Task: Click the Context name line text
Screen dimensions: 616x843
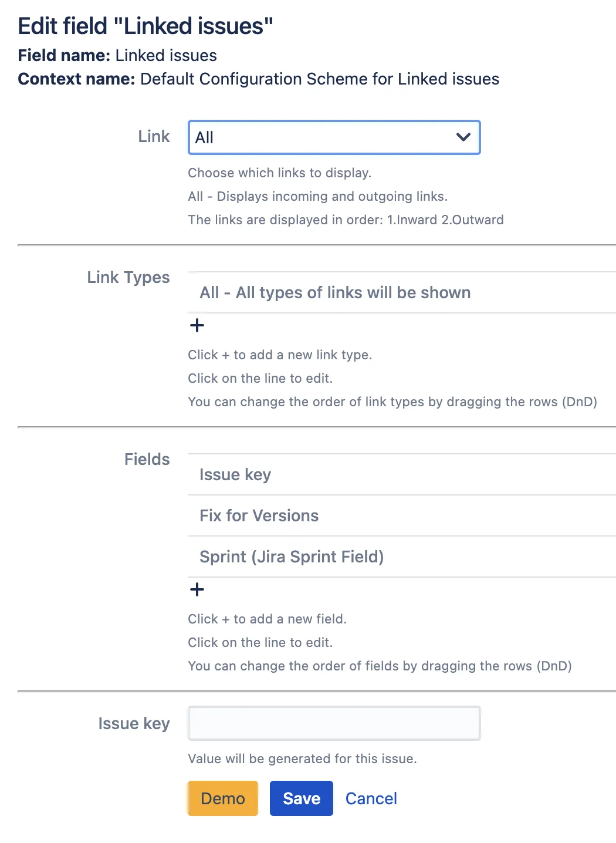Action: [x=258, y=79]
